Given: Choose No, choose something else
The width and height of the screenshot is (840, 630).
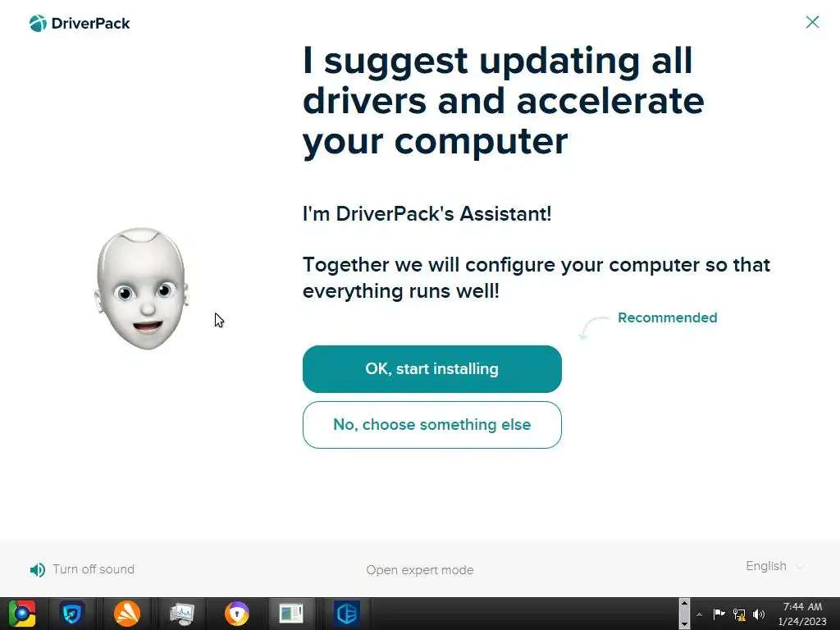Looking at the screenshot, I should [x=431, y=425].
